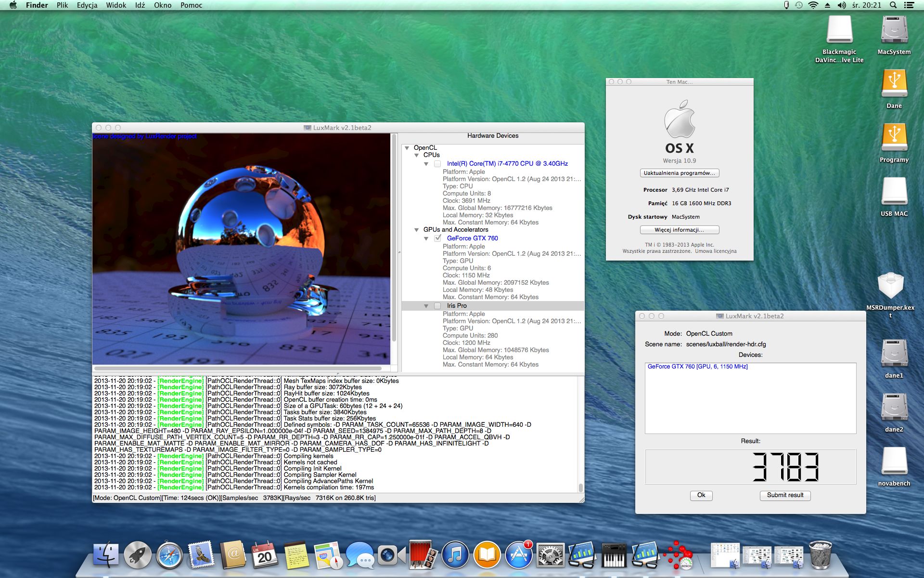Open the yellow Notes icon in Dock

tap(296, 555)
